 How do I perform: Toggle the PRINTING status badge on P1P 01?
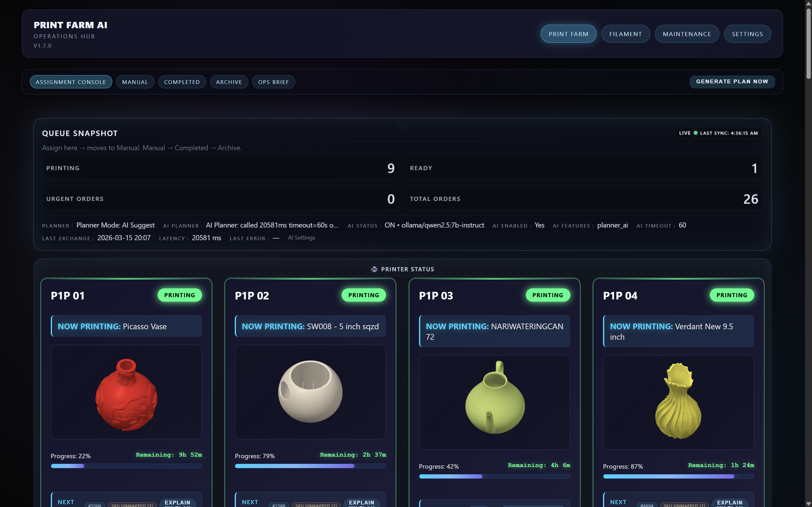pos(180,295)
